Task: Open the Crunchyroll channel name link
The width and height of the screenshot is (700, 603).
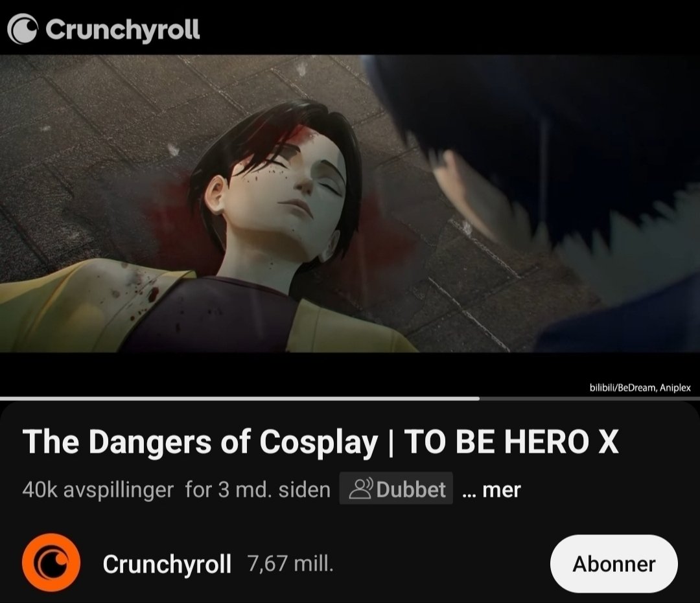Action: (x=167, y=563)
